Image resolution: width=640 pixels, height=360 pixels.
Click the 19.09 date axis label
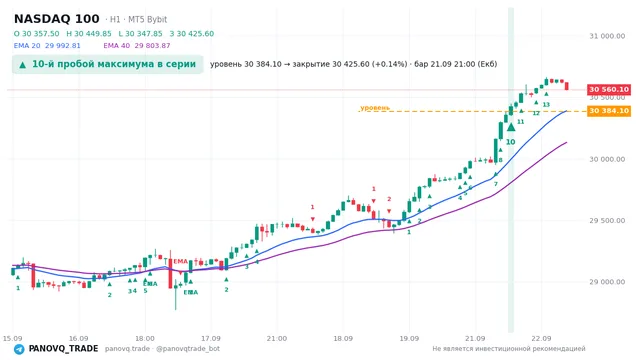(409, 338)
